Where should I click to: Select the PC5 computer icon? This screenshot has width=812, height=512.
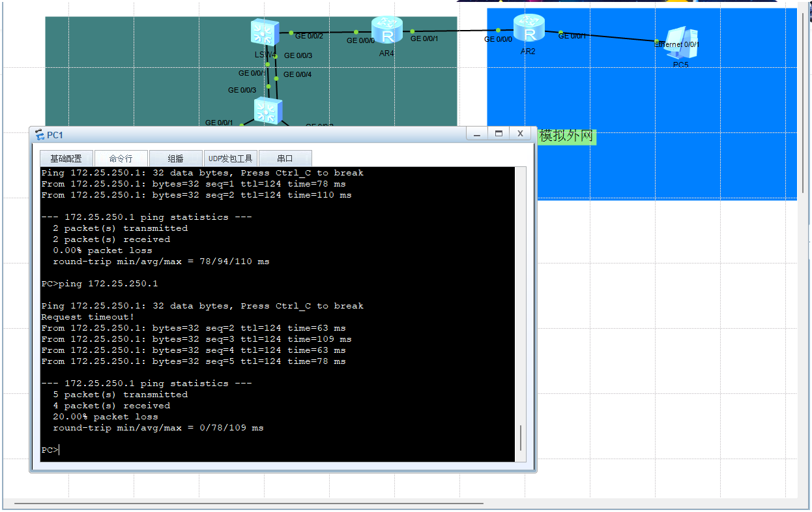[x=681, y=42]
